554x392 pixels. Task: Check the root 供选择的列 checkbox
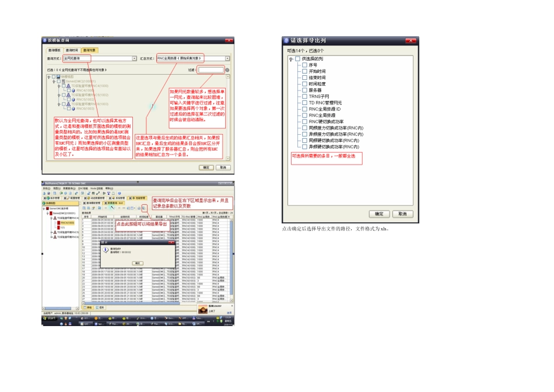(x=297, y=59)
